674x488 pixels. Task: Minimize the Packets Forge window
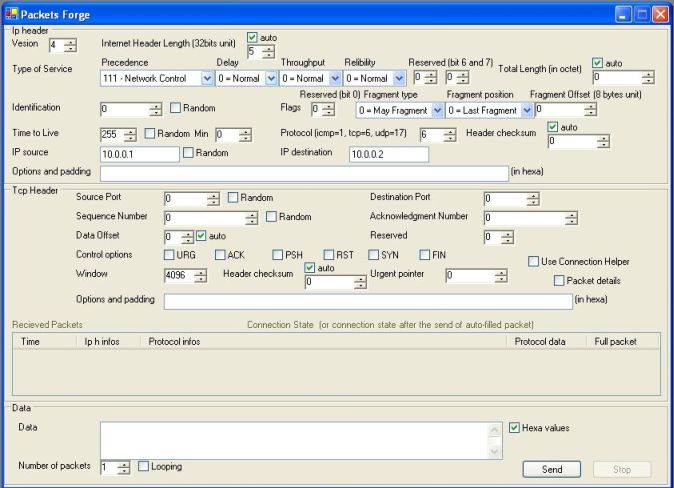tap(623, 15)
